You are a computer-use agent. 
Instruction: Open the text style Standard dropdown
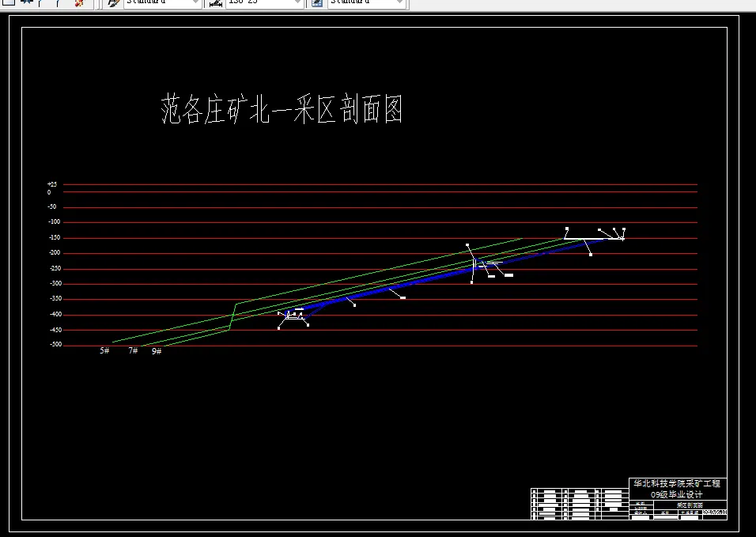click(x=163, y=2)
